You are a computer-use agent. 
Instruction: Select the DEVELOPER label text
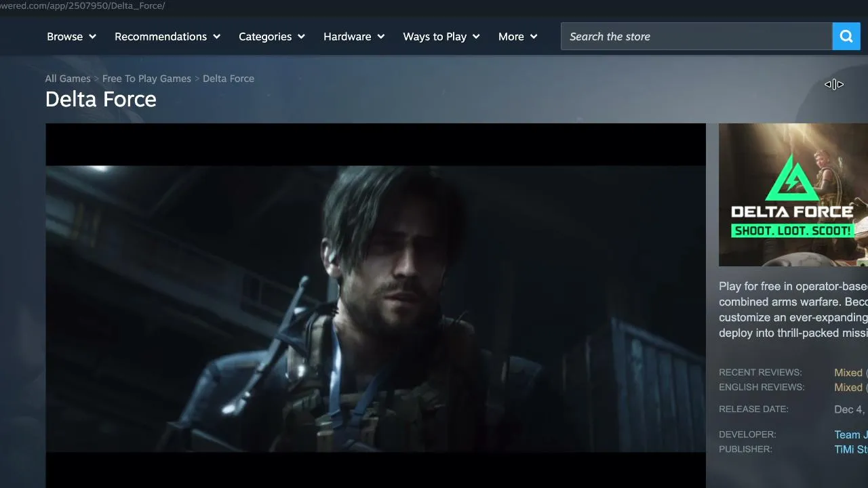point(747,435)
